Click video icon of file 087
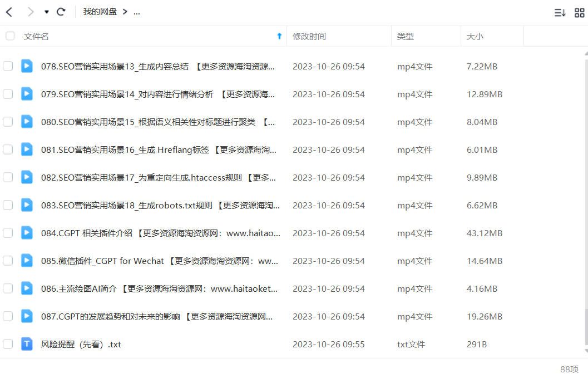 (27, 316)
